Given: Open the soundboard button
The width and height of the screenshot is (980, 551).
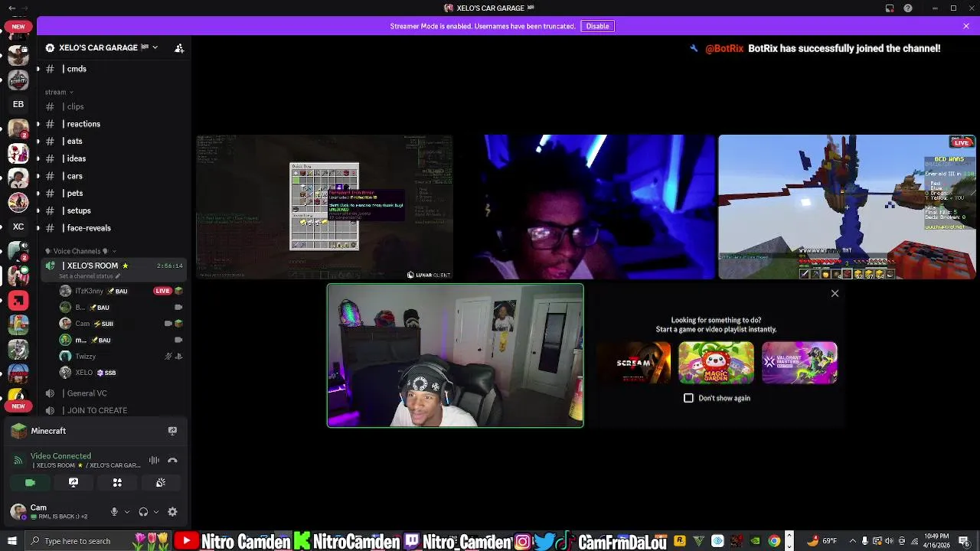Looking at the screenshot, I should pos(161,483).
